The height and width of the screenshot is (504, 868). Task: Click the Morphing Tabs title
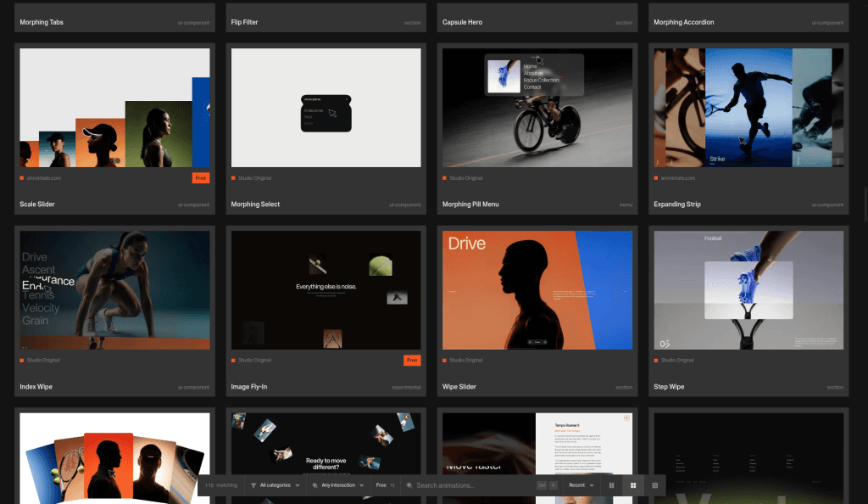tap(42, 22)
